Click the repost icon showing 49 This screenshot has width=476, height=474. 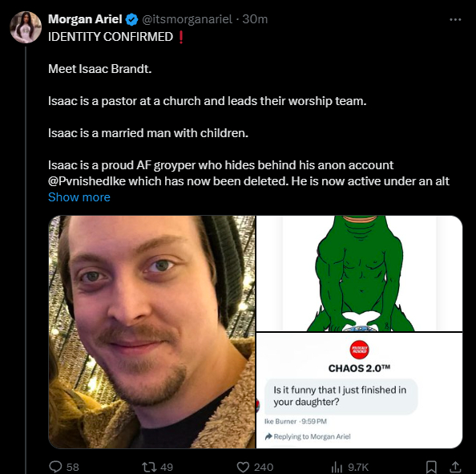click(x=149, y=467)
